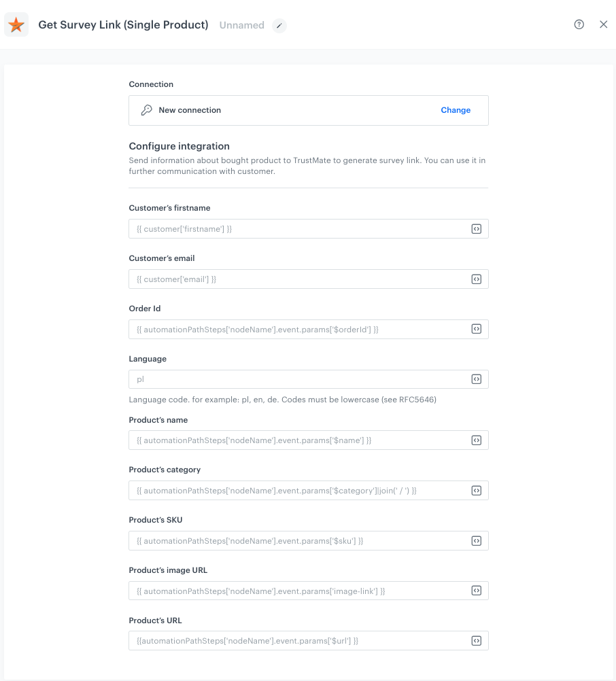
Task: Edit the name using the pencil icon
Action: [279, 26]
